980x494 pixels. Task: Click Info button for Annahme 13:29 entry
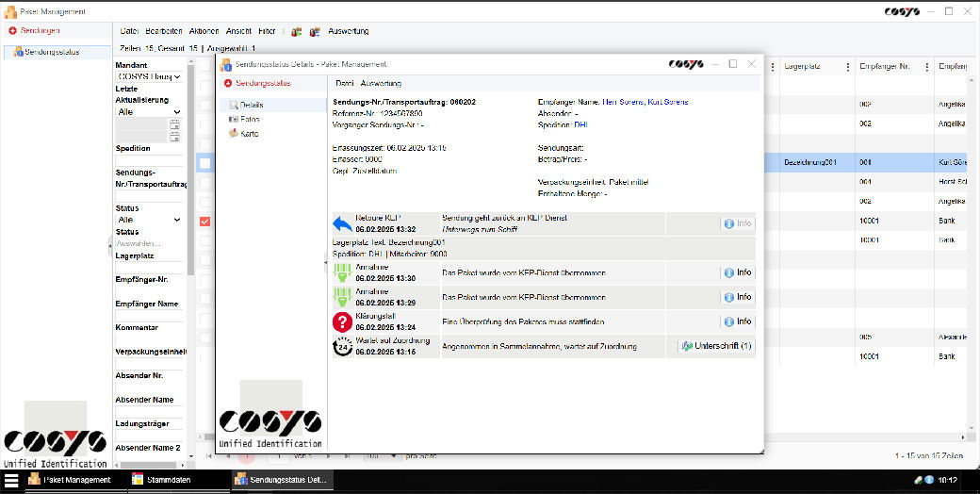click(x=738, y=297)
